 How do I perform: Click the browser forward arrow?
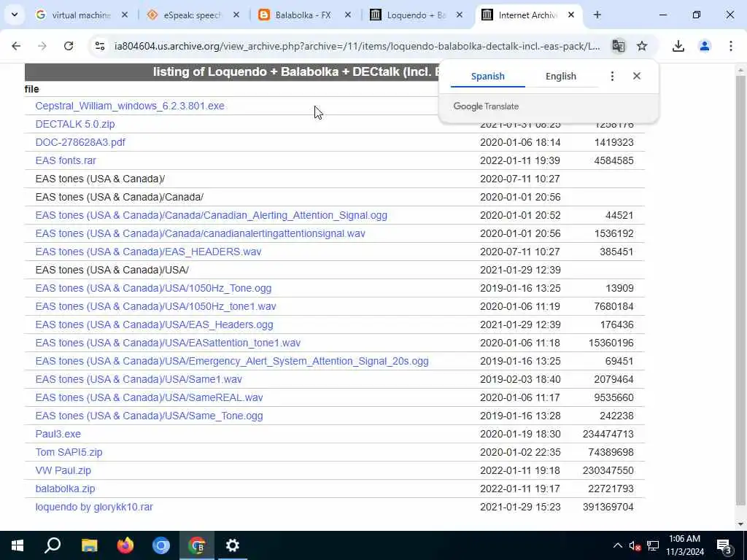click(42, 46)
